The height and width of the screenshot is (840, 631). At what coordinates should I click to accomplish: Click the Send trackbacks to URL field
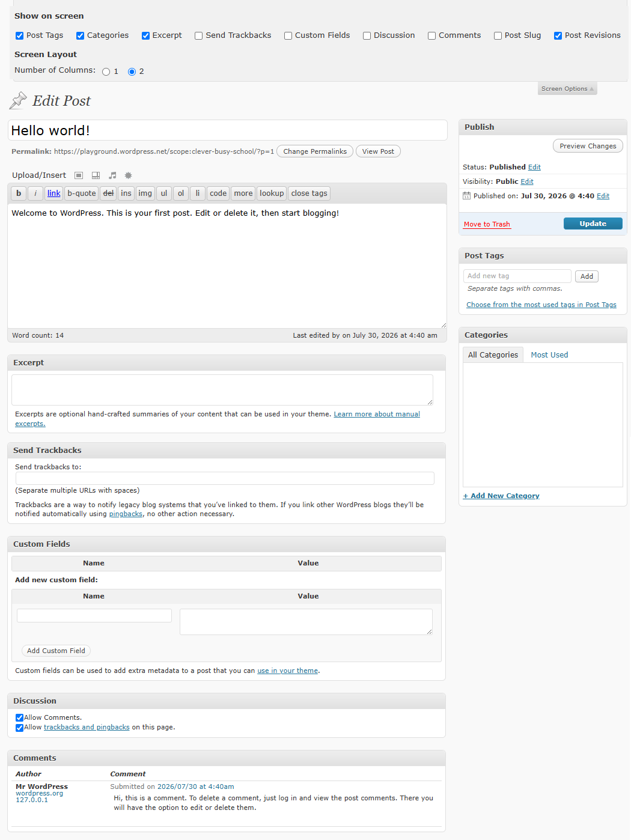[225, 478]
